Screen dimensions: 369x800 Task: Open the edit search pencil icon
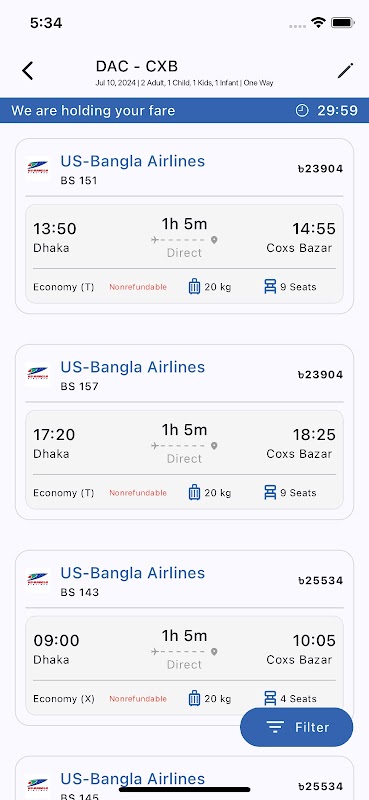pyautogui.click(x=346, y=70)
